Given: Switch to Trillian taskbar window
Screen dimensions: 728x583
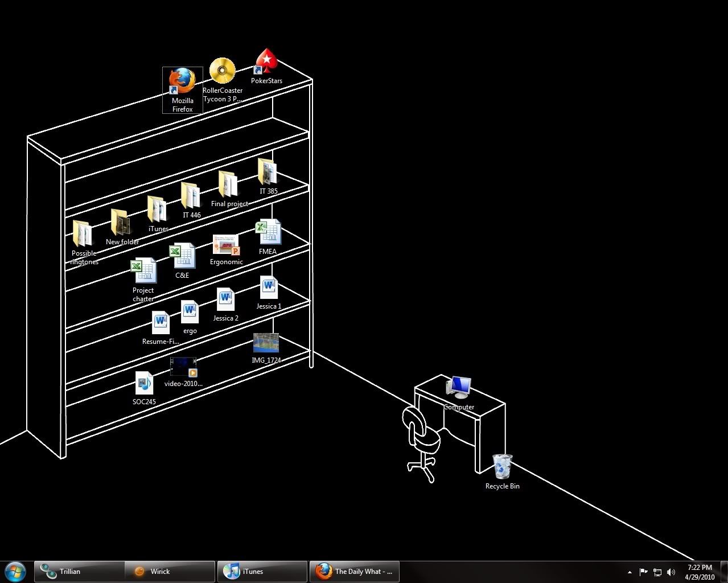Looking at the screenshot, I should tap(79, 572).
